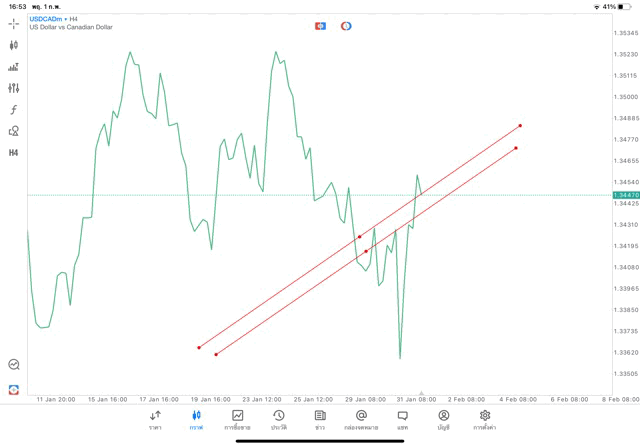Image resolution: width=640 pixels, height=447 pixels.
Task: Open the indicators list icon
Action: point(13,67)
